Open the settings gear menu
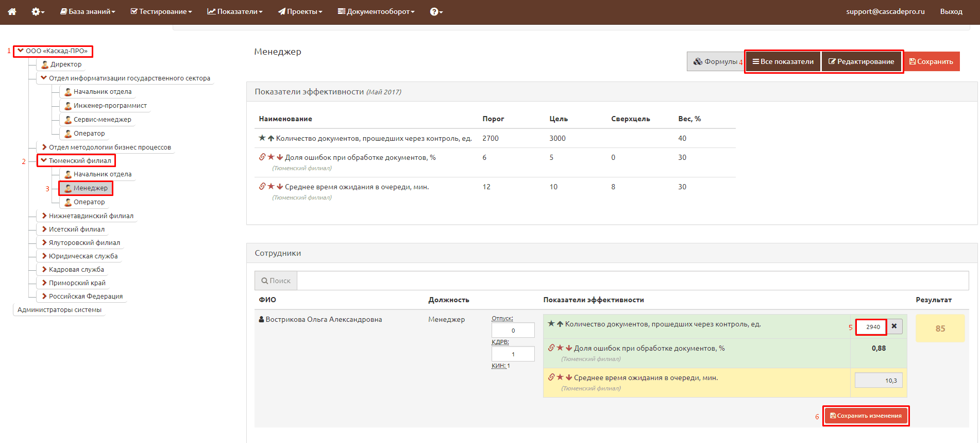980x443 pixels. point(38,11)
